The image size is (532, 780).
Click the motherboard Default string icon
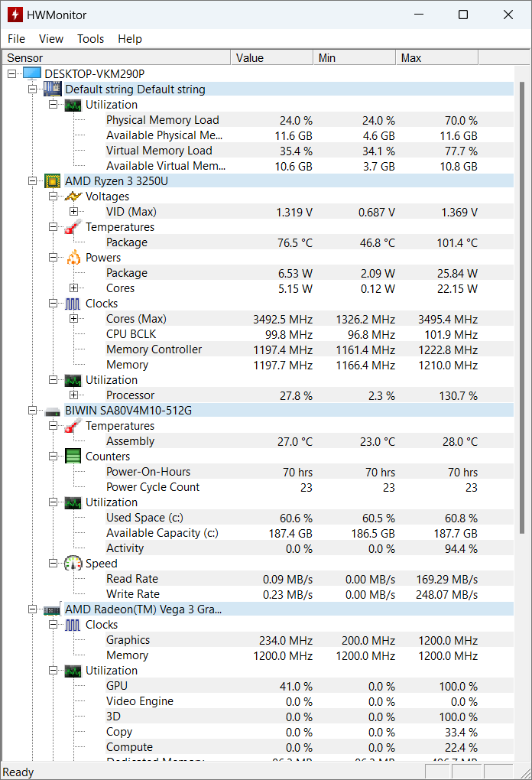pos(53,89)
